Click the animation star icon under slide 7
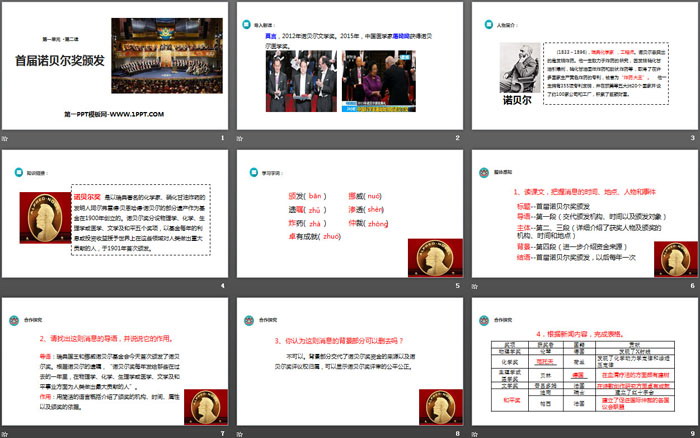 click(6, 433)
